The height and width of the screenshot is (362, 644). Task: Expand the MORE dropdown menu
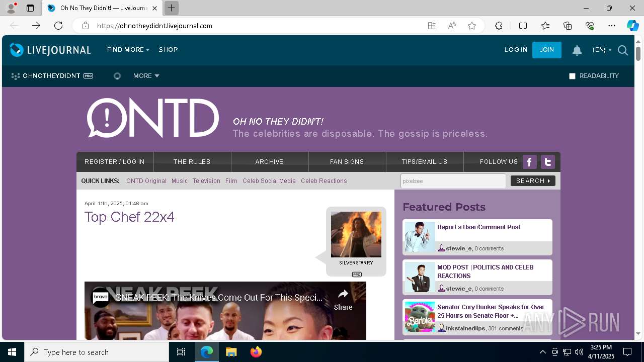pyautogui.click(x=146, y=76)
